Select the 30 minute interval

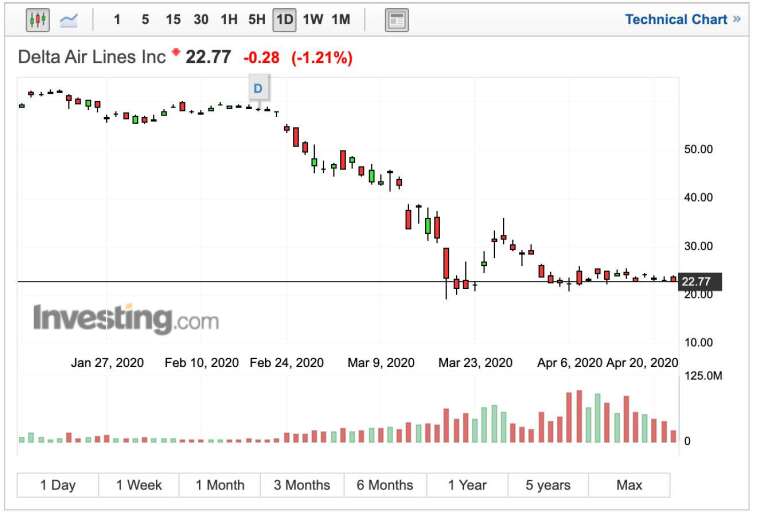(x=201, y=20)
